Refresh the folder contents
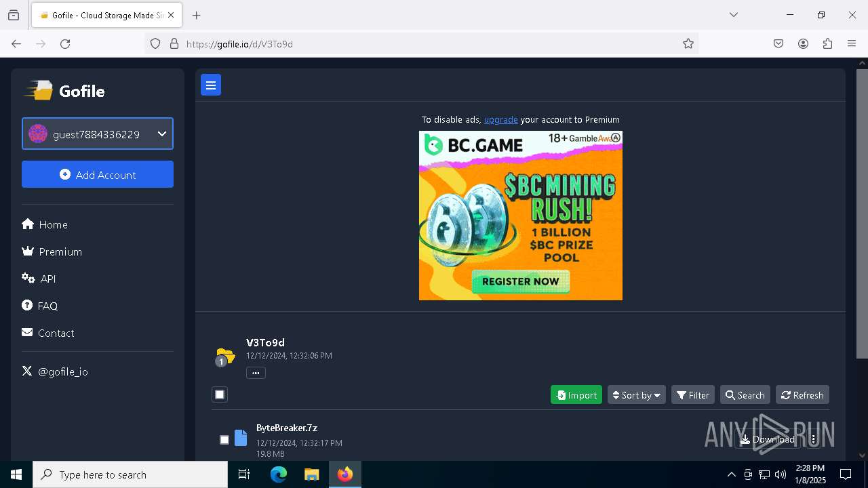 (802, 394)
